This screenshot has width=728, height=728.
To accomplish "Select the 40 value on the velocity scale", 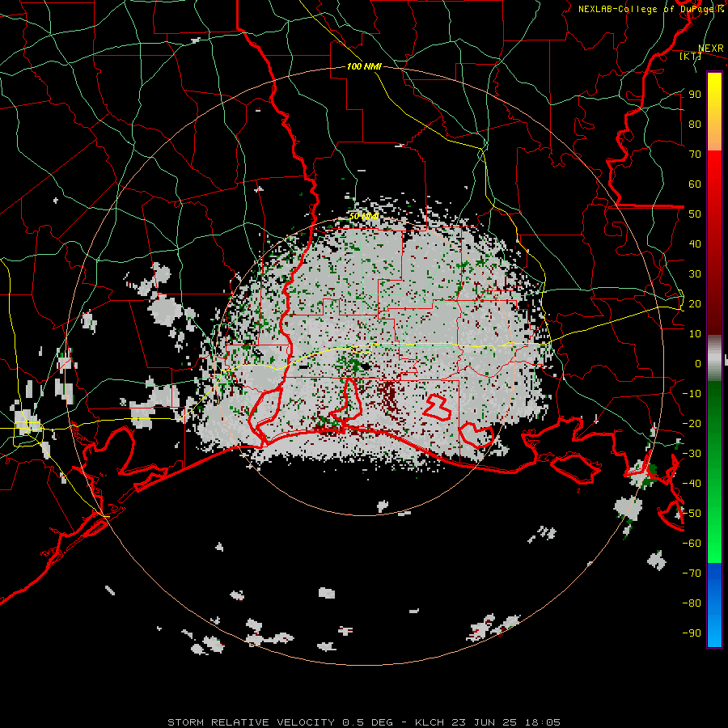I will coord(695,244).
